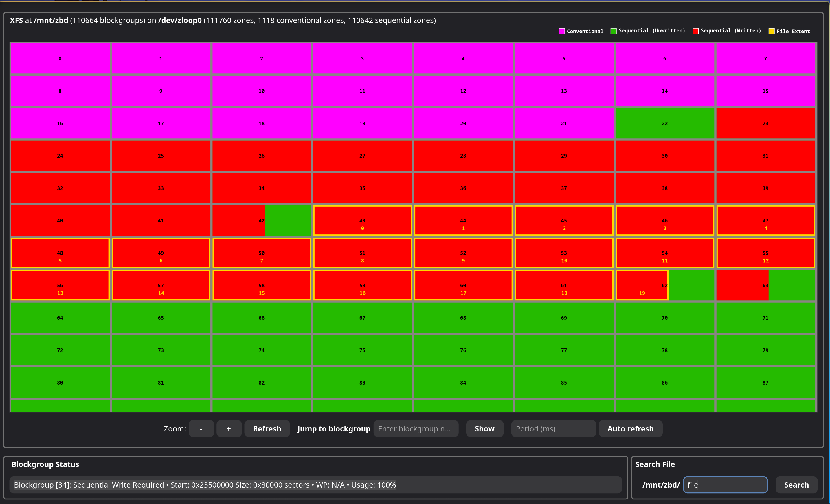
Task: Click the yellow File Extent legend swatch
Action: click(771, 31)
